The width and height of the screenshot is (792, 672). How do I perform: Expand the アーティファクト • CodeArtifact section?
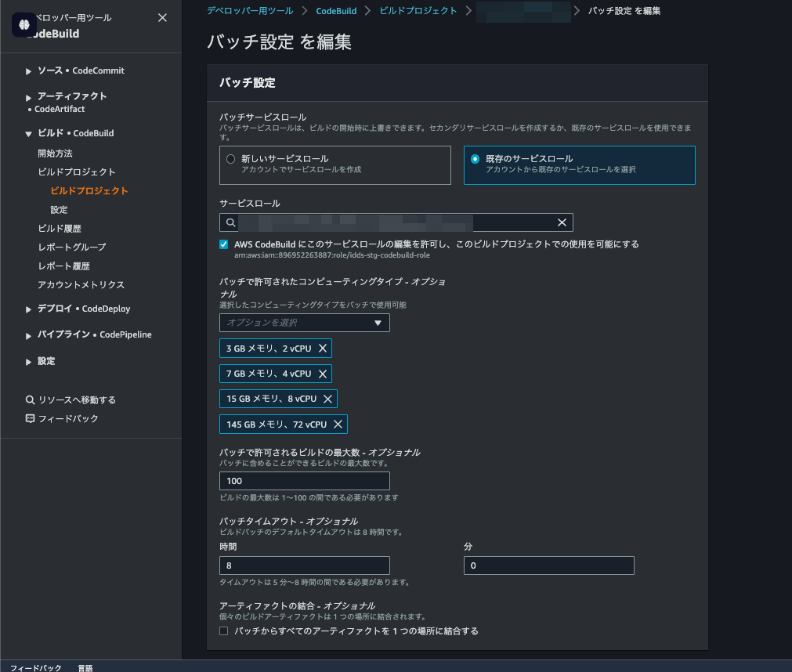(28, 97)
